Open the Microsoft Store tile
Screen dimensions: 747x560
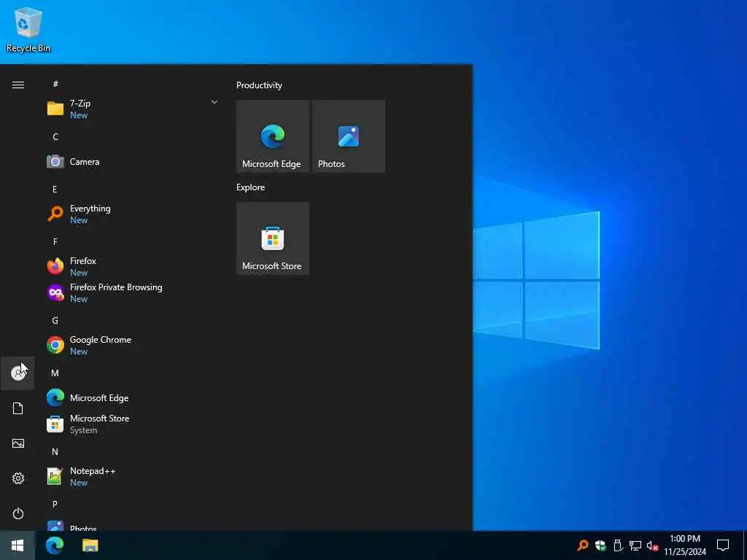coord(273,238)
